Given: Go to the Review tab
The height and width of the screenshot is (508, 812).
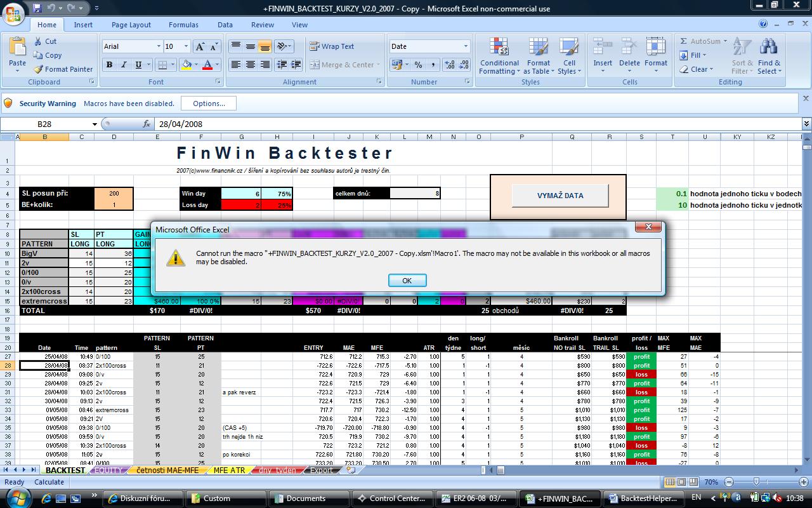Looking at the screenshot, I should point(263,25).
